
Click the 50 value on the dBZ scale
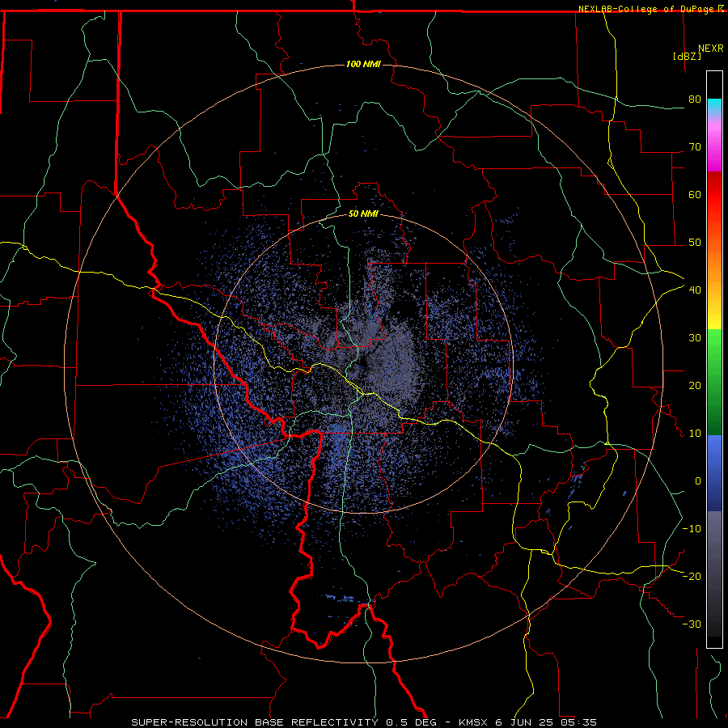click(695, 243)
